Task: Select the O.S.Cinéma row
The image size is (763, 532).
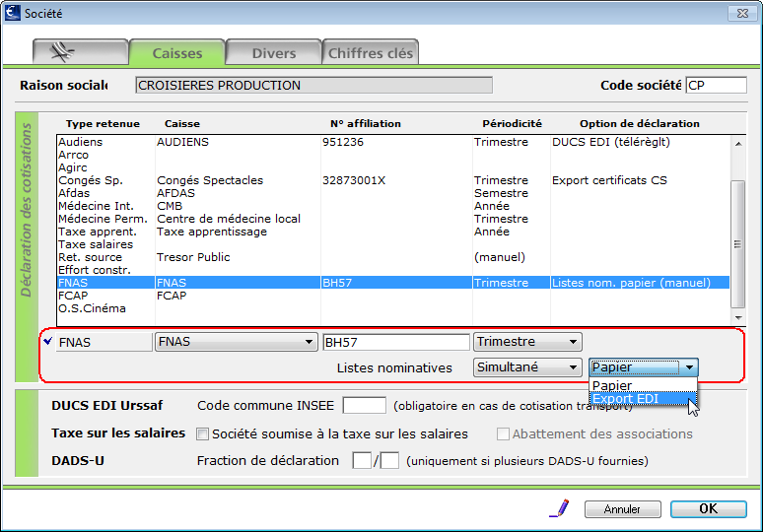Action: pyautogui.click(x=393, y=308)
